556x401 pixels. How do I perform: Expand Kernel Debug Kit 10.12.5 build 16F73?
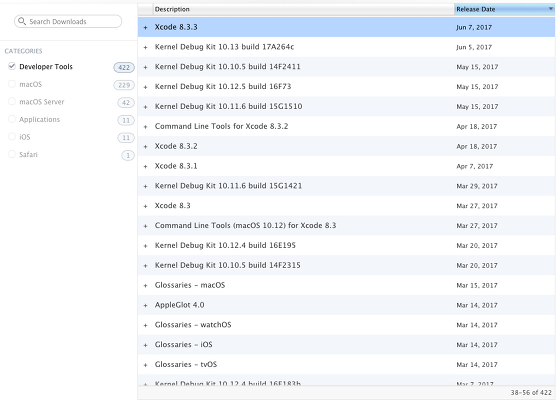[x=145, y=87]
